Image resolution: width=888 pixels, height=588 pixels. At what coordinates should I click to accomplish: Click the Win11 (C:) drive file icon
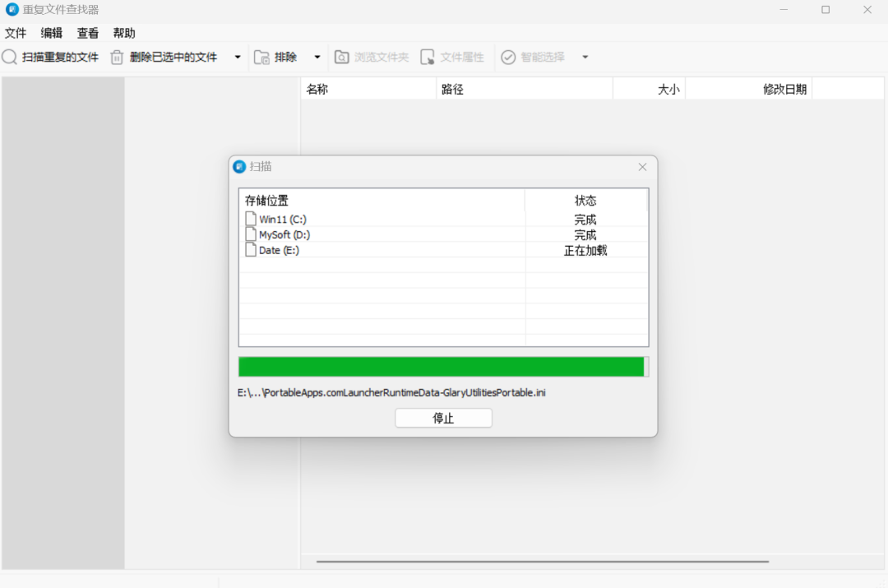coord(250,219)
